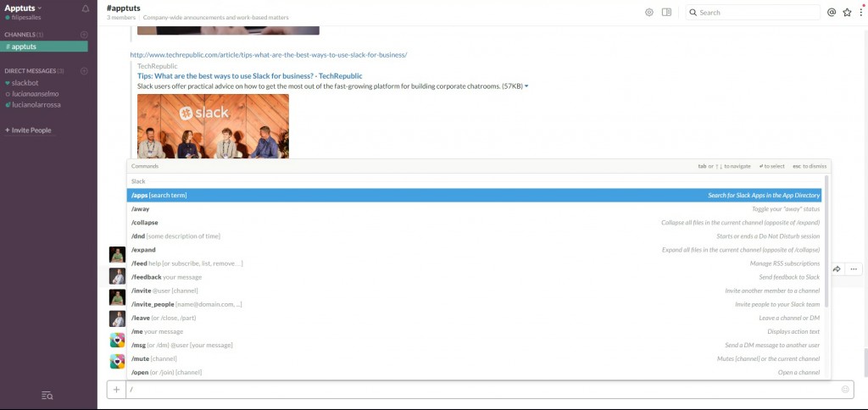Choose the /leave command

pyautogui.click(x=474, y=319)
